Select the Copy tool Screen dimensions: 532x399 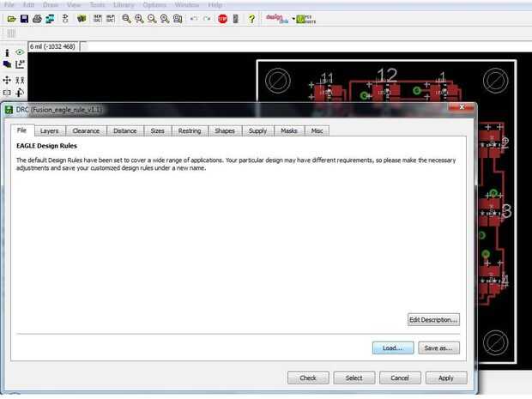click(20, 80)
